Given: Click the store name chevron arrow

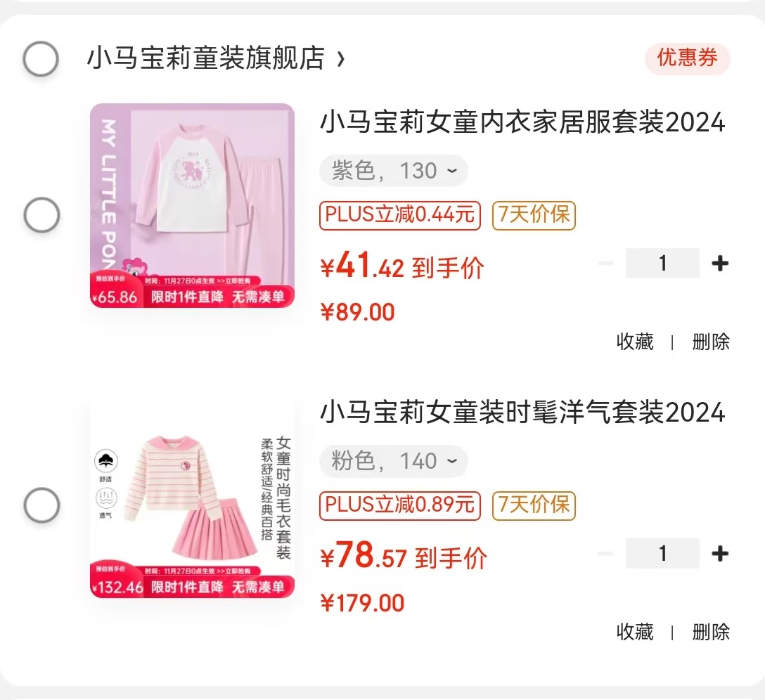Looking at the screenshot, I should click(x=341, y=59).
